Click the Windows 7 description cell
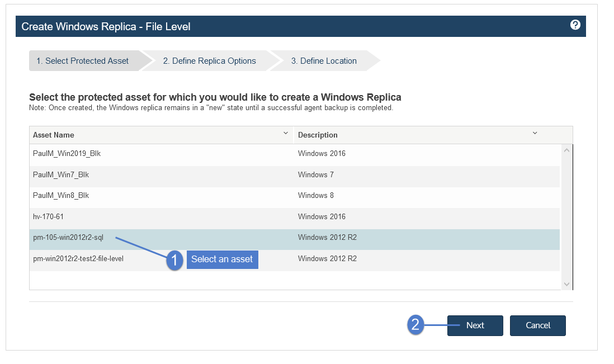Viewport: 614px width, 364px height. [x=315, y=174]
